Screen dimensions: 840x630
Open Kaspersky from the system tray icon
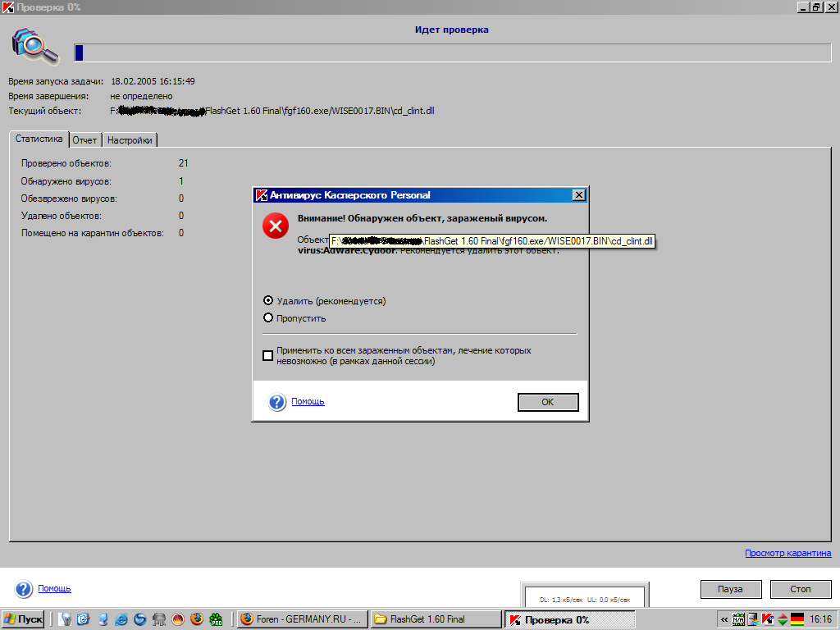768,620
